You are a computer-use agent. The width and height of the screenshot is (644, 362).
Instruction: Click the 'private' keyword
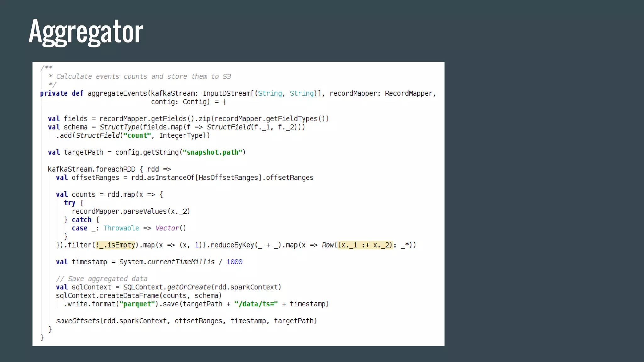pyautogui.click(x=54, y=94)
